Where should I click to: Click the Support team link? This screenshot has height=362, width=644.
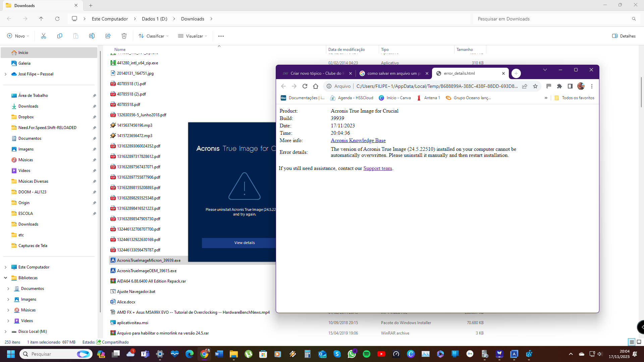tap(377, 168)
